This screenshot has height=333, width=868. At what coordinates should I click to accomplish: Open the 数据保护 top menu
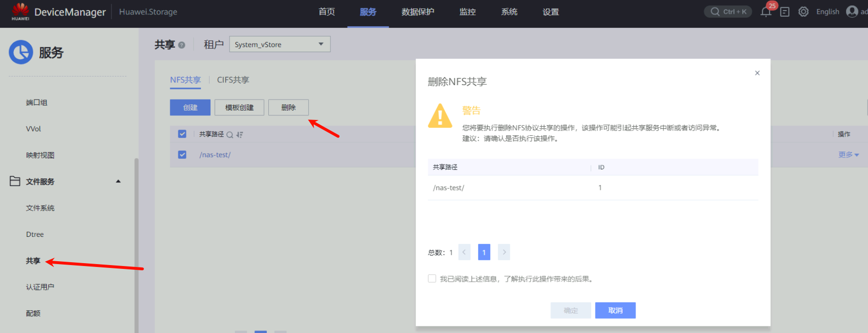[x=418, y=12]
